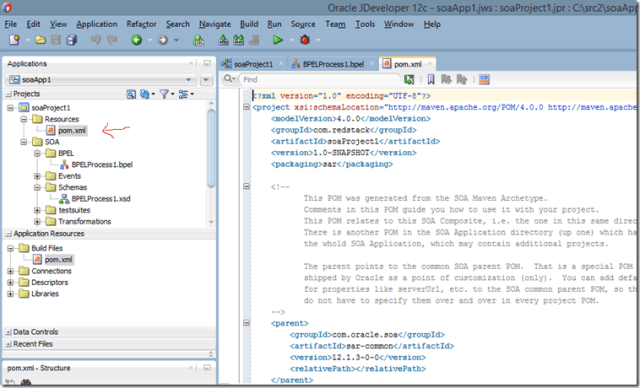
Task: Toggle bookmark in editor toolbar
Action: 431,79
